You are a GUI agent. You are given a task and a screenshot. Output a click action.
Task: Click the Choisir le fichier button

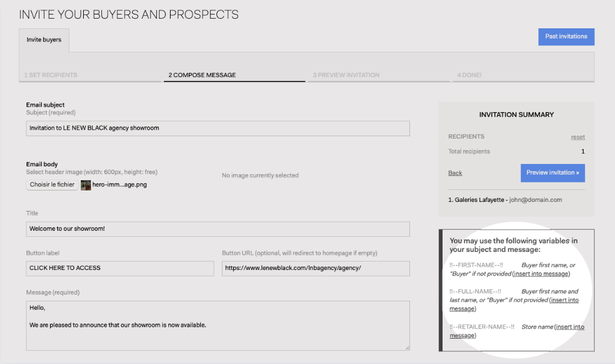tap(52, 184)
